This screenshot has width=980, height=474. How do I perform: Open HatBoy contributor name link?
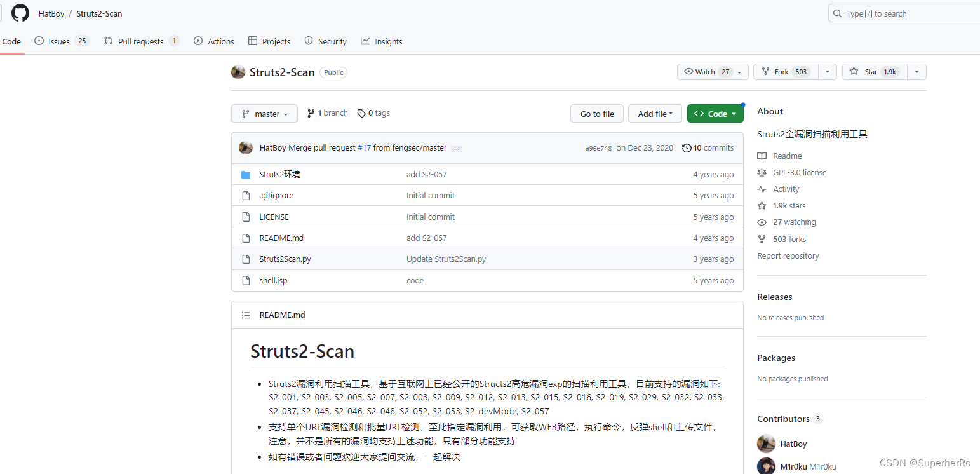coord(793,444)
